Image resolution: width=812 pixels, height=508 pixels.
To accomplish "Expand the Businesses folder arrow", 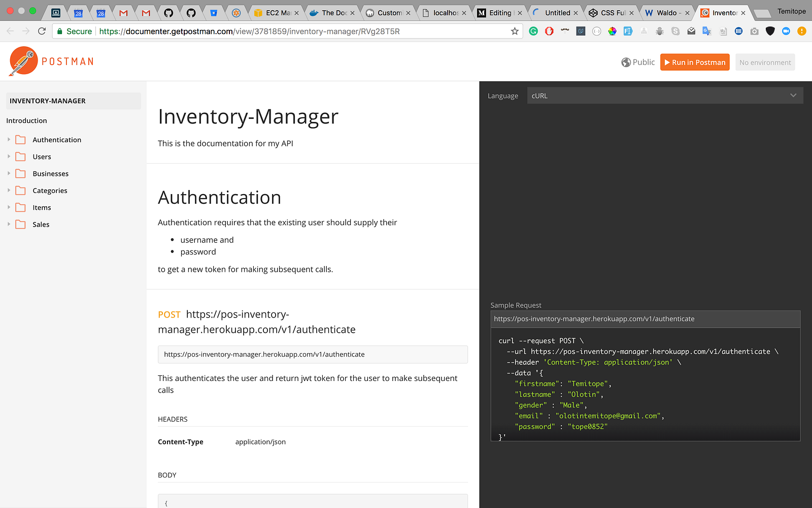I will point(9,173).
